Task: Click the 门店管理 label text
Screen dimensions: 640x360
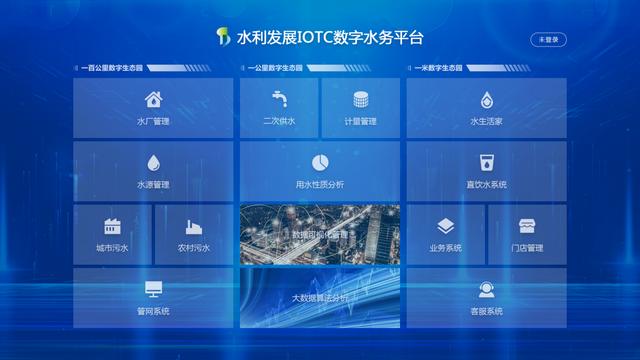Action: pyautogui.click(x=527, y=248)
